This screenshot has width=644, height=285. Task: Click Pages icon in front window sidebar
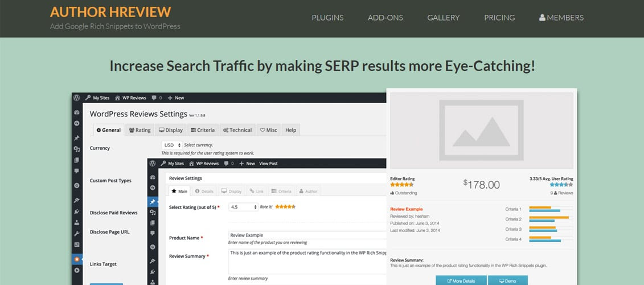[153, 223]
